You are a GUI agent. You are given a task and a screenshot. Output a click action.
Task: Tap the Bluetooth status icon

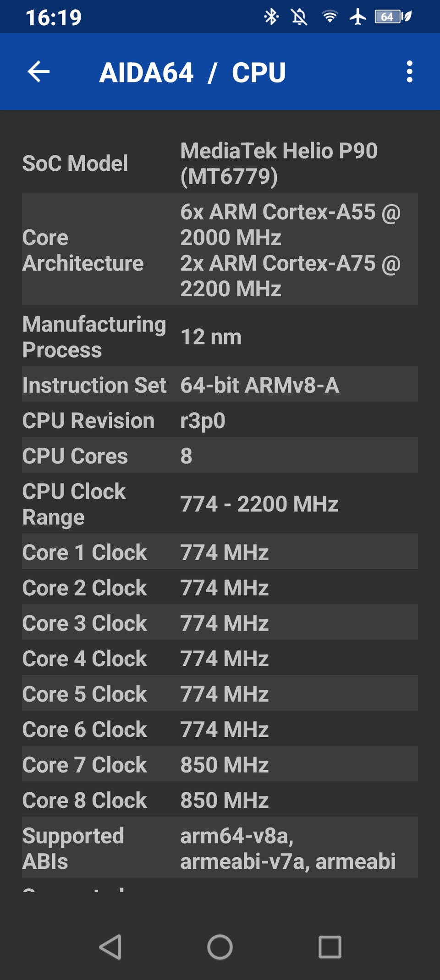click(x=271, y=17)
